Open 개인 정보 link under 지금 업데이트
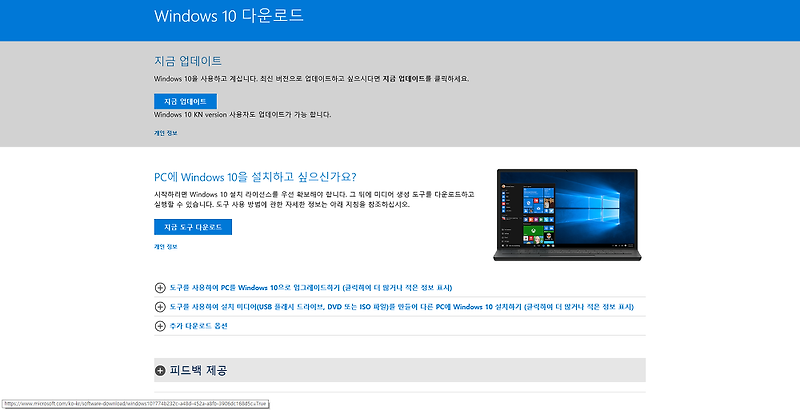Viewport: 800px width, 410px height. (166, 133)
